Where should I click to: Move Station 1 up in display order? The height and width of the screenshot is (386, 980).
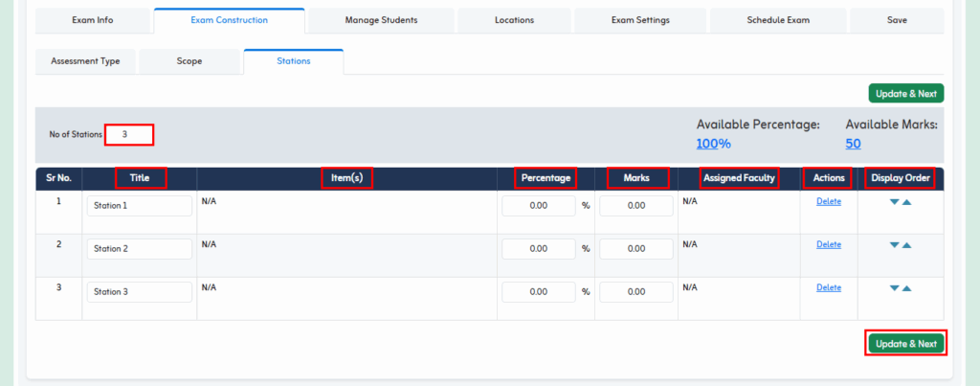(907, 202)
